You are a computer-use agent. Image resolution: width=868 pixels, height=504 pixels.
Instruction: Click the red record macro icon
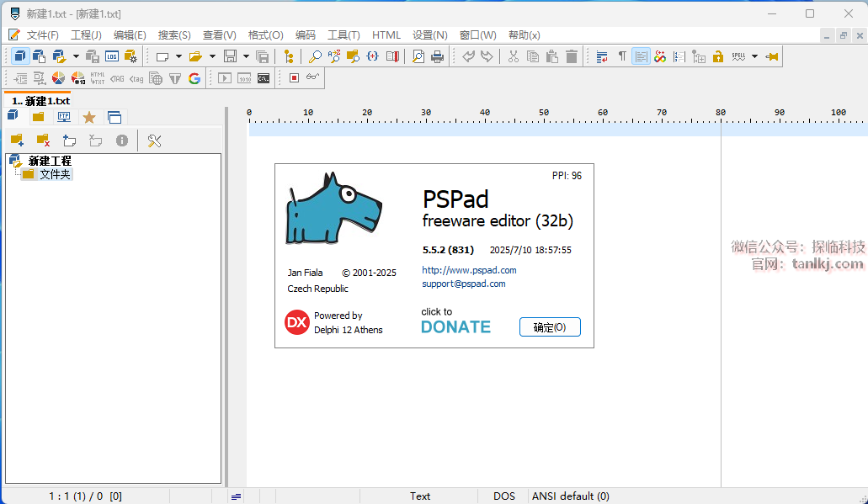coord(294,78)
